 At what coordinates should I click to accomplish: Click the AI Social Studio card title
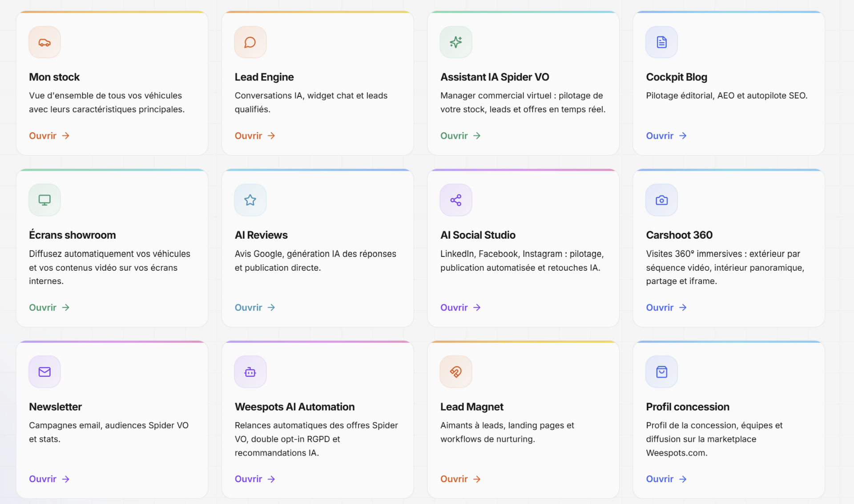tap(478, 235)
